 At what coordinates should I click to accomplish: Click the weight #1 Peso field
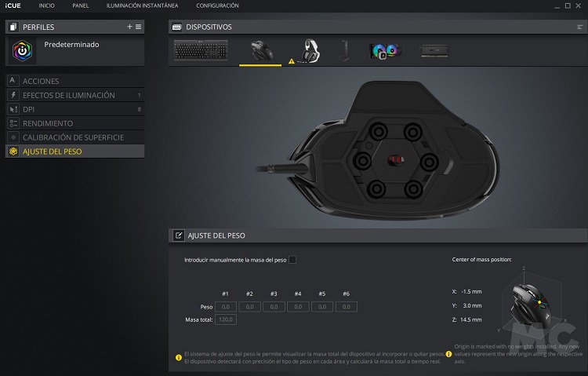(x=226, y=307)
